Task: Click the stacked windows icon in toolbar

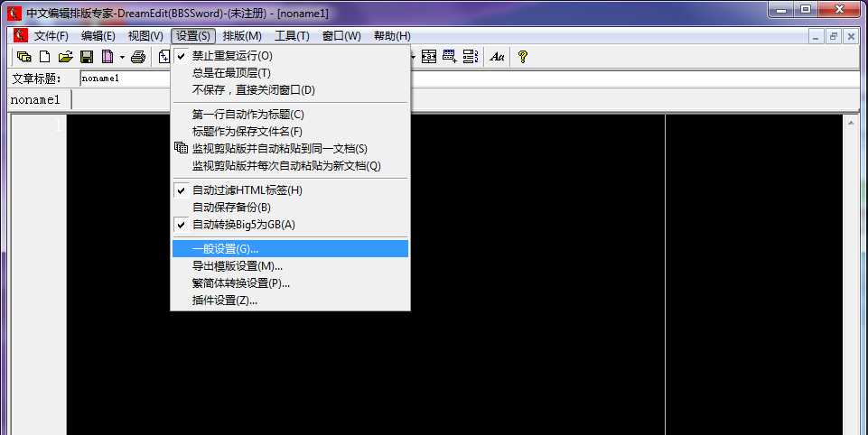Action: [x=23, y=57]
